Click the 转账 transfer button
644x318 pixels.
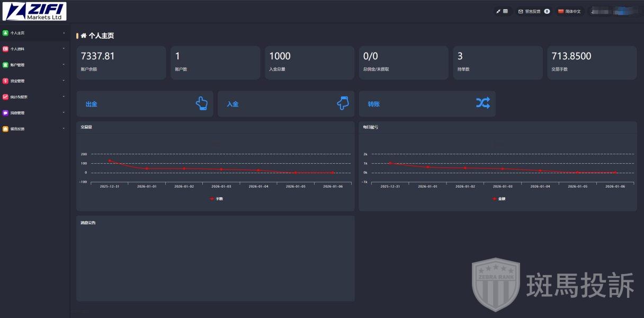427,104
